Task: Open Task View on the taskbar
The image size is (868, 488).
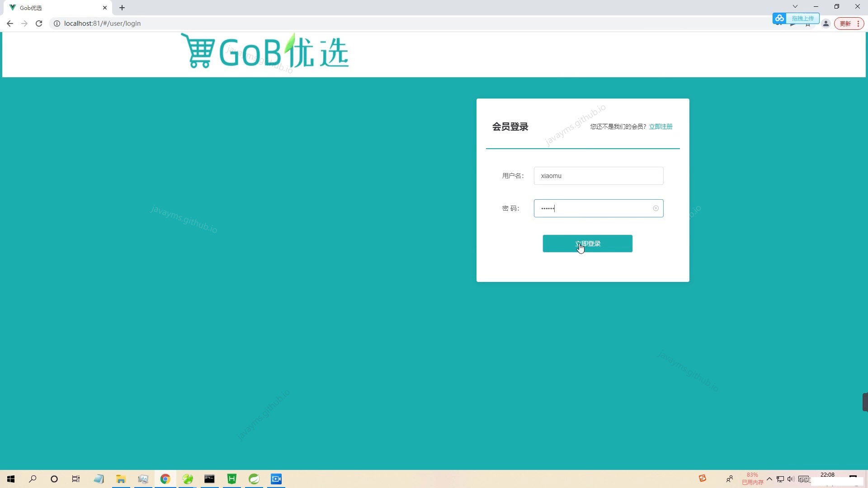Action: 76,479
